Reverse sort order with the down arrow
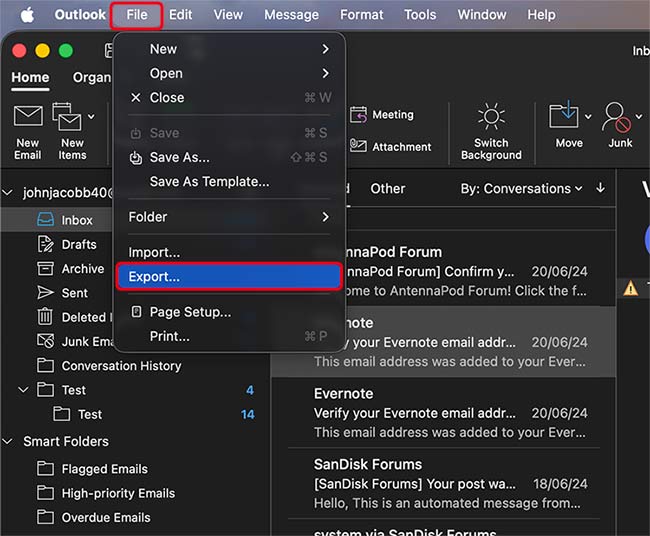This screenshot has height=536, width=650. [600, 188]
